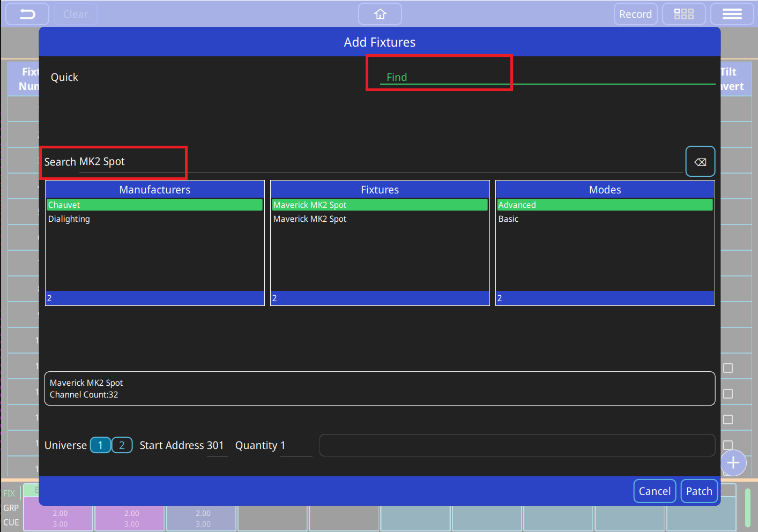Select Chauvet manufacturer
758x532 pixels.
(64, 205)
